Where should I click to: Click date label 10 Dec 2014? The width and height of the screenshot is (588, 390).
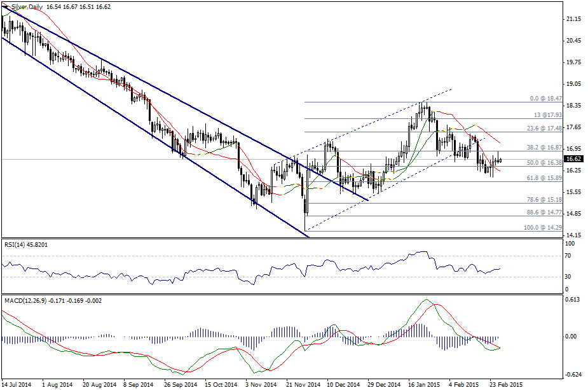(343, 385)
